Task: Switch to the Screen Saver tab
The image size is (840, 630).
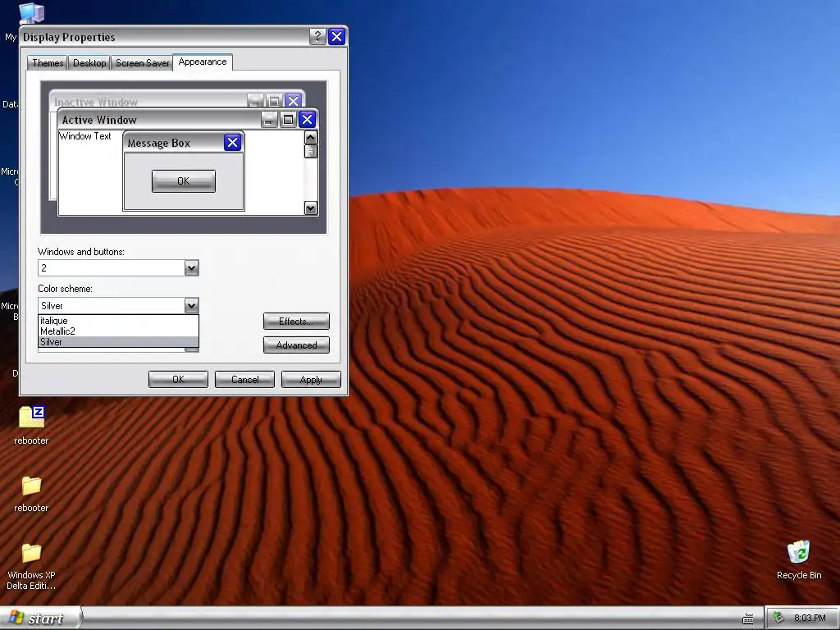Action: tap(142, 63)
